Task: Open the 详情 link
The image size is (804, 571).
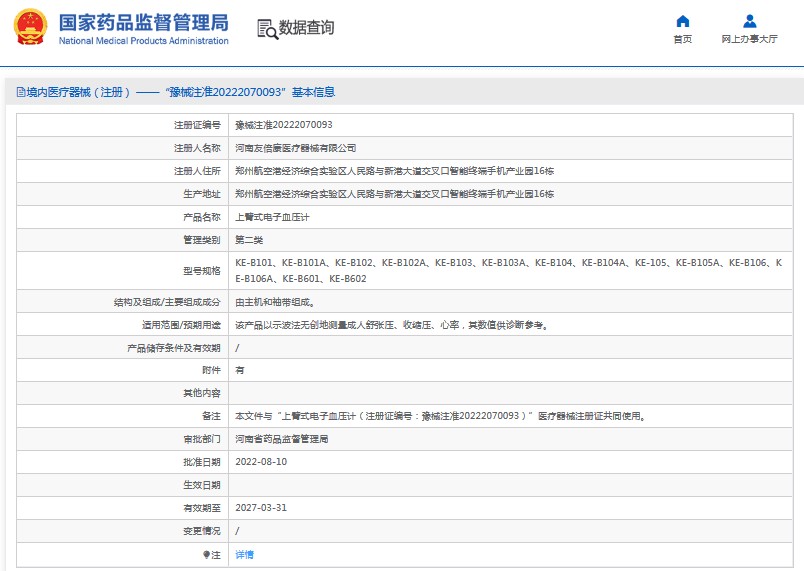Action: pos(244,555)
